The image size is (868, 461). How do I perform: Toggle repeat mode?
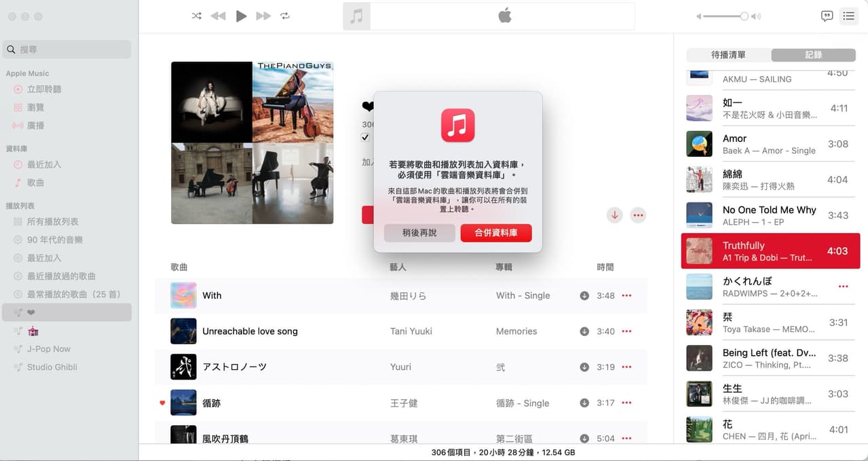[285, 16]
